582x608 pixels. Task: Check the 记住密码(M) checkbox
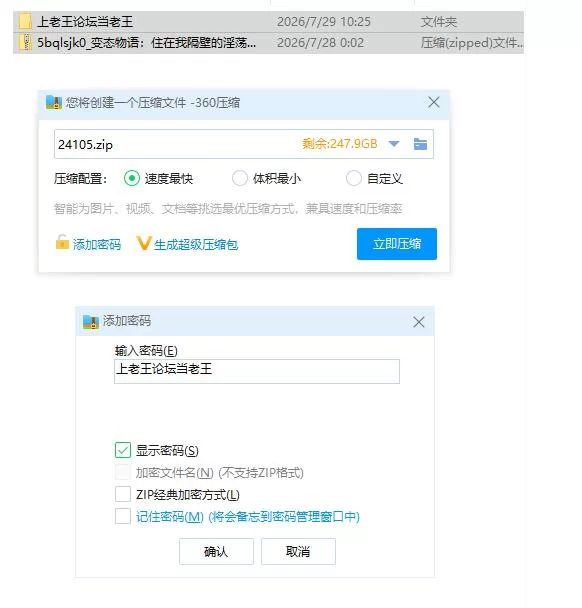coord(123,516)
